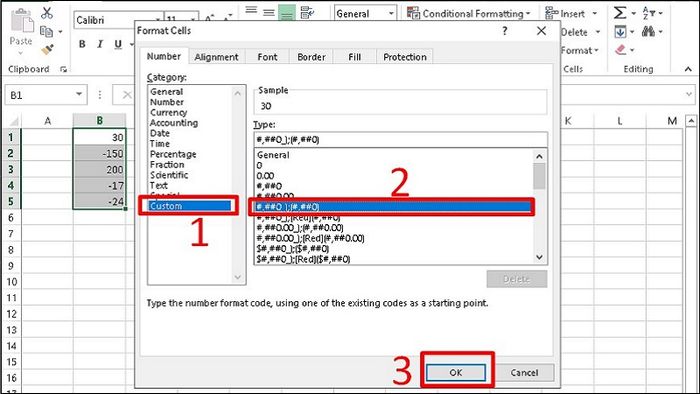Select General format in Type list
700x394 pixels.
[273, 155]
